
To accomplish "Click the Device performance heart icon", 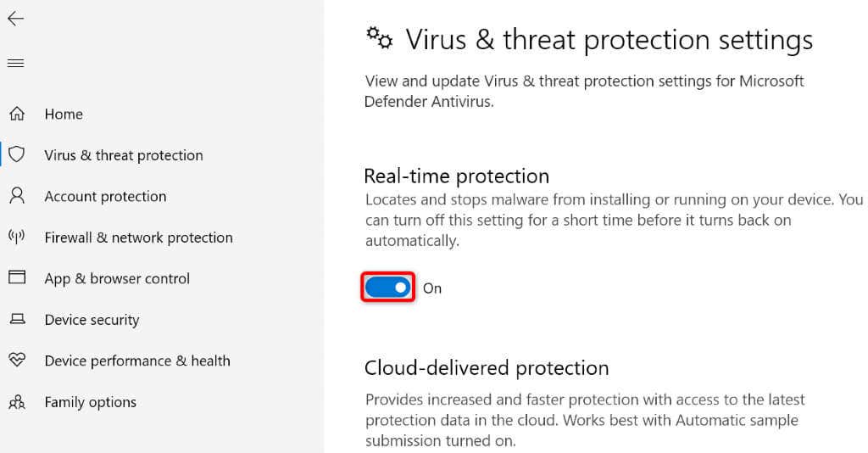I will point(17,360).
